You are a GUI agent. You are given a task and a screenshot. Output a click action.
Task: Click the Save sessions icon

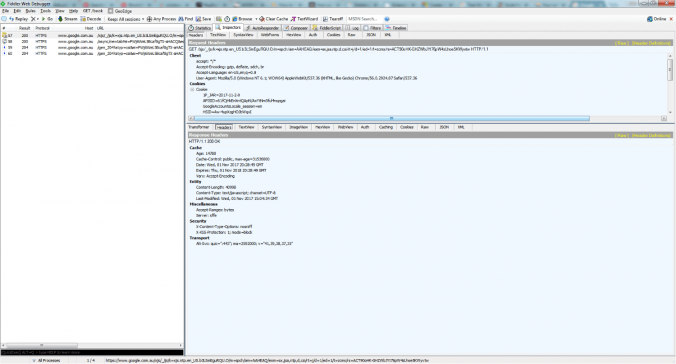(198, 19)
